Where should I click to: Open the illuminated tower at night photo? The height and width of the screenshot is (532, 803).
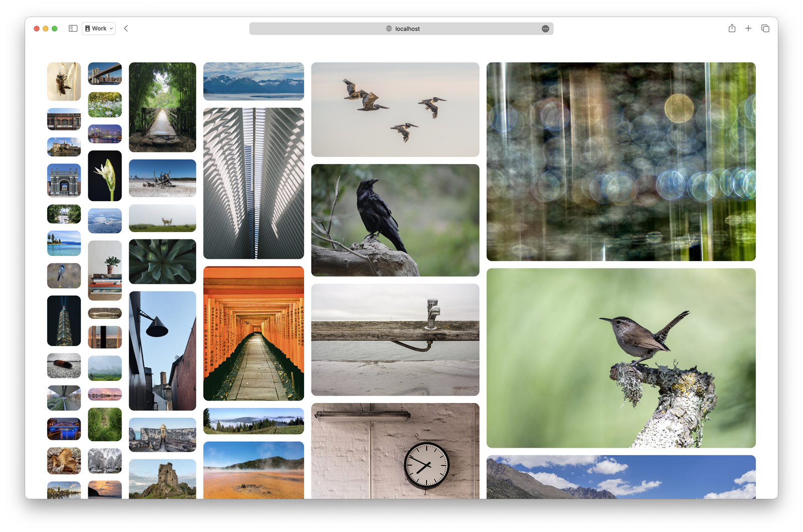tap(64, 321)
